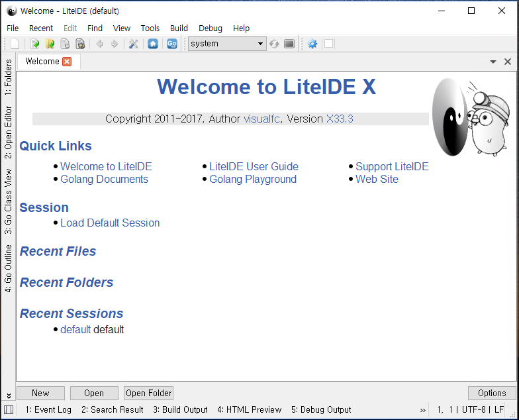The image size is (519, 420).
Task: Click the reload environment icon beside system
Action: (274, 44)
